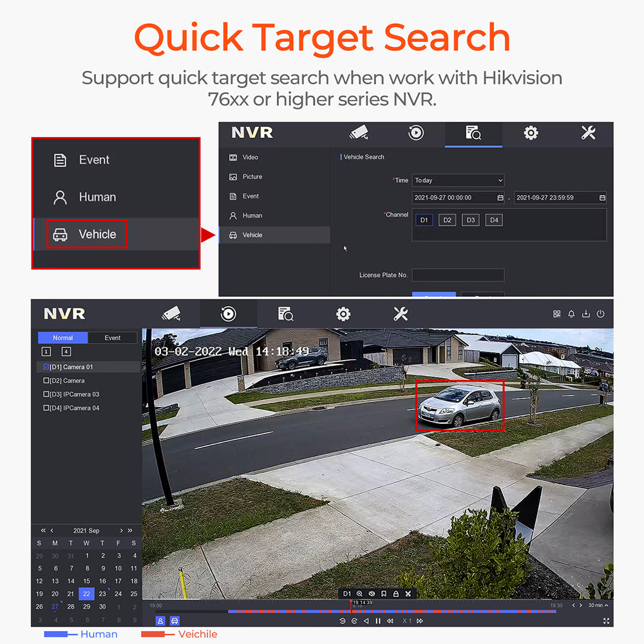This screenshot has width=644, height=644.
Task: Click the lock icon on video toolbar
Action: click(395, 593)
